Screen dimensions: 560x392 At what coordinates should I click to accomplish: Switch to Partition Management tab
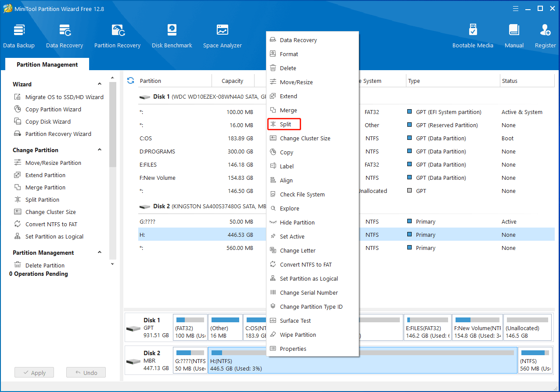click(x=47, y=64)
